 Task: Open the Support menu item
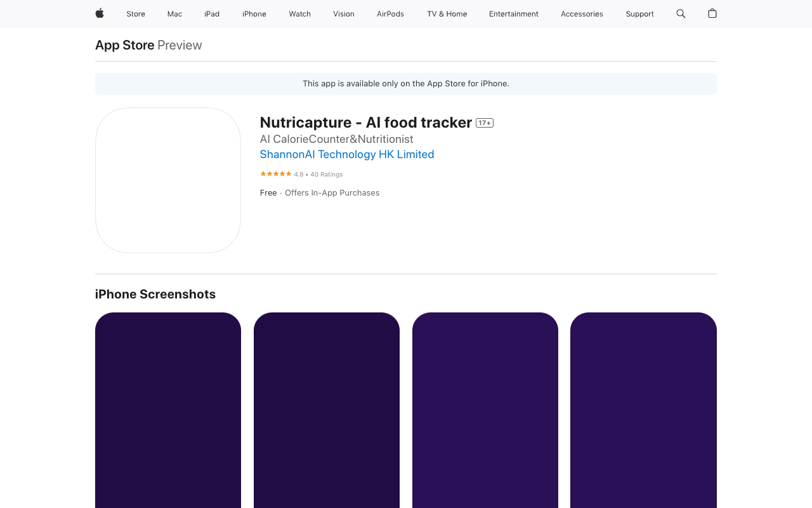click(639, 14)
